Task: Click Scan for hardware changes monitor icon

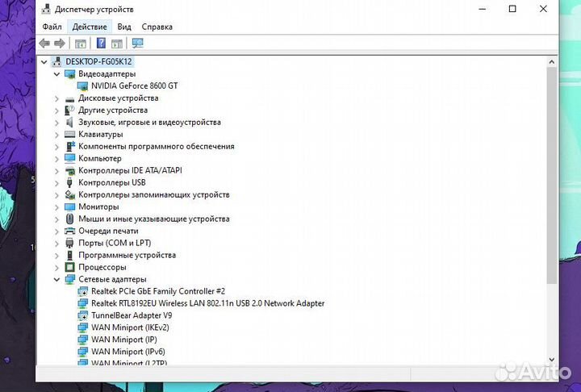Action: (137, 44)
